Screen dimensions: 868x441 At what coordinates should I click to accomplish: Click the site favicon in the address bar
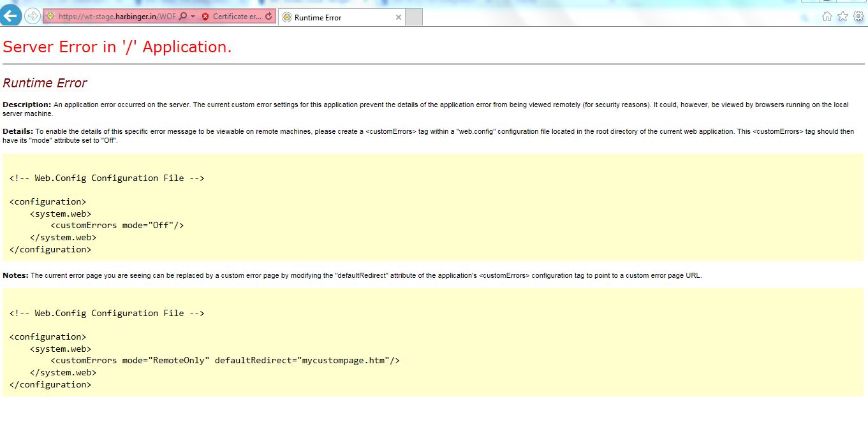[x=50, y=17]
